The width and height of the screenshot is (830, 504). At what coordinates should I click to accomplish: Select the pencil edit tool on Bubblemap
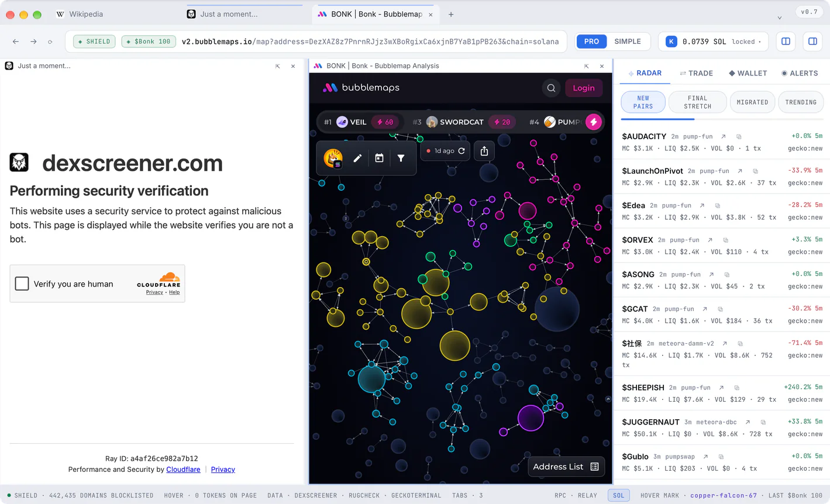point(357,158)
